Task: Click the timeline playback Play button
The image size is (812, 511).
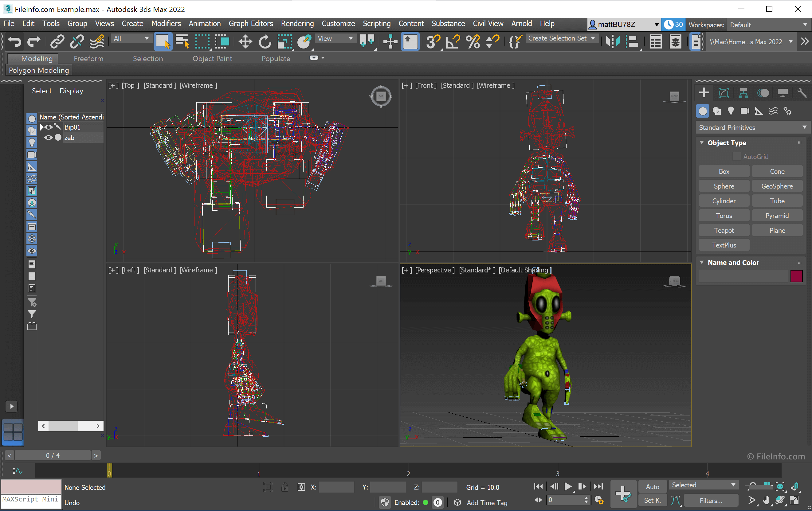Action: [x=567, y=486]
